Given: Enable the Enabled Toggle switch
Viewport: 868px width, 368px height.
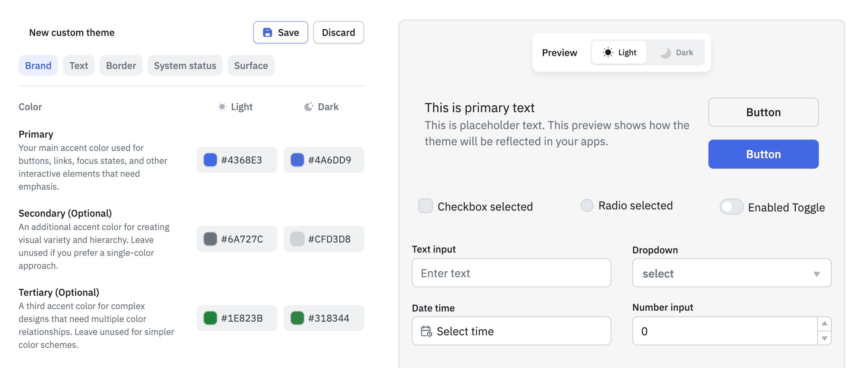Looking at the screenshot, I should tap(731, 207).
